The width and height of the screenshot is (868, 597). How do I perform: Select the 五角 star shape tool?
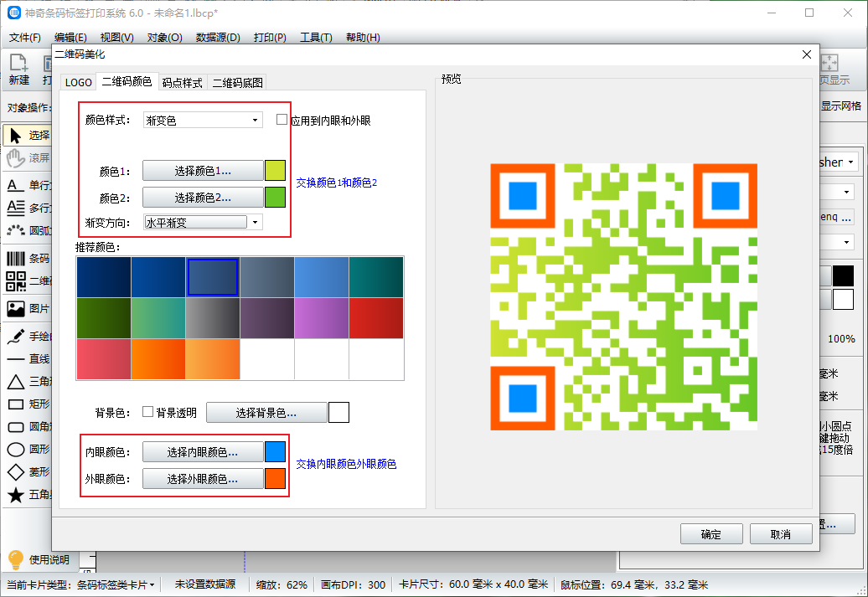[x=28, y=495]
